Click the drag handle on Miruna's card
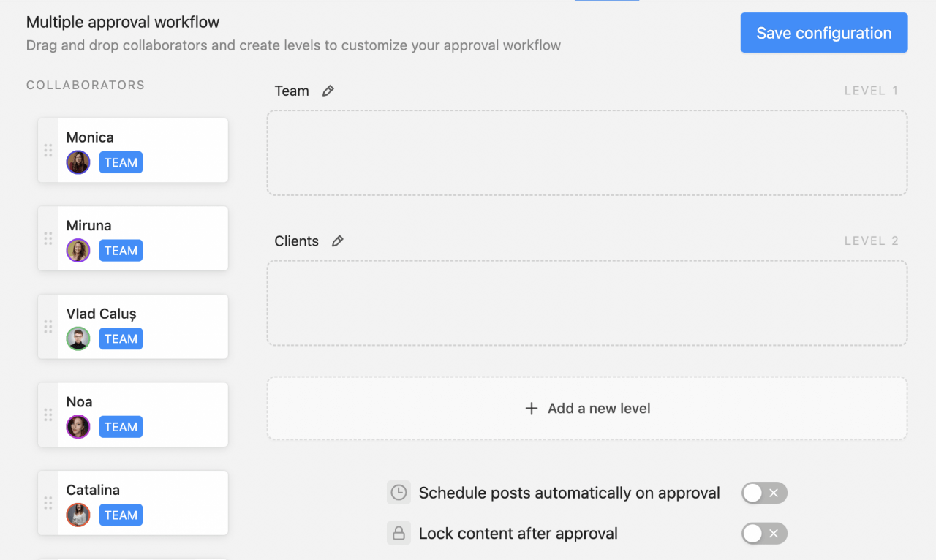The width and height of the screenshot is (936, 560). pyautogui.click(x=48, y=238)
